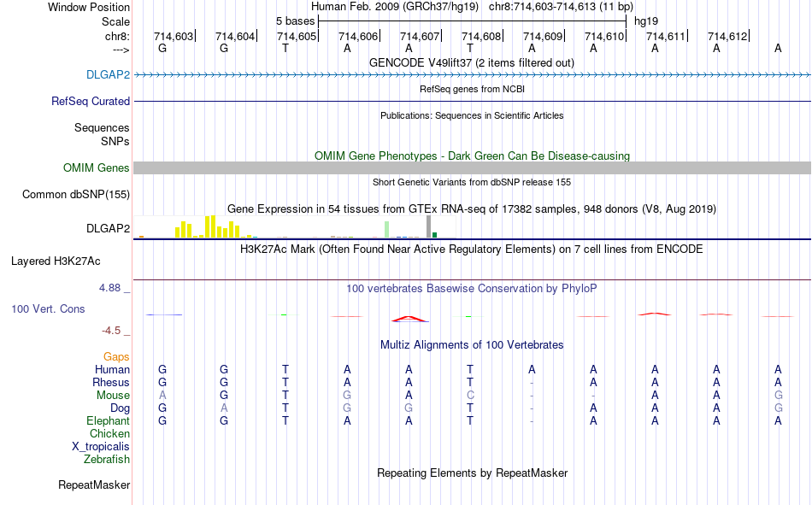Screen dimensions: 812x505
Task: Click the Short Genetic Variants dbSNP title
Action: [x=471, y=182]
